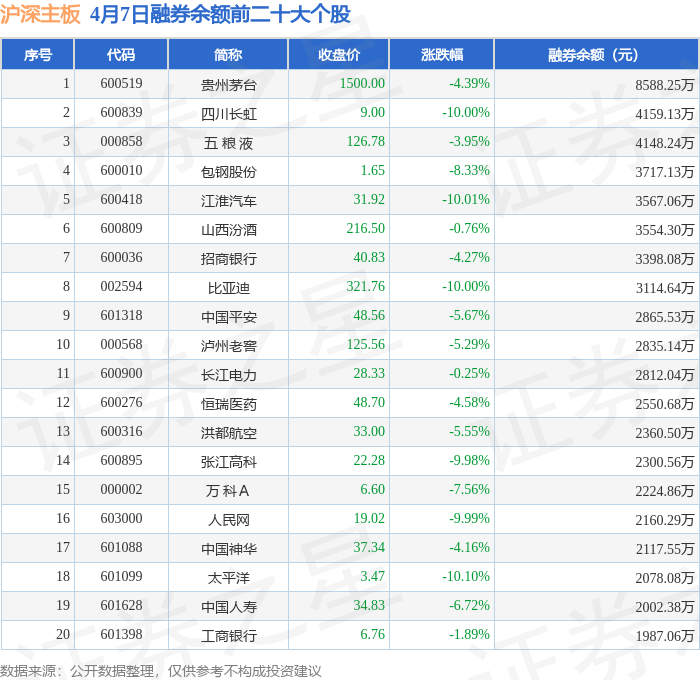Select the stock name 万科A
This screenshot has width=700, height=680.
(227, 491)
